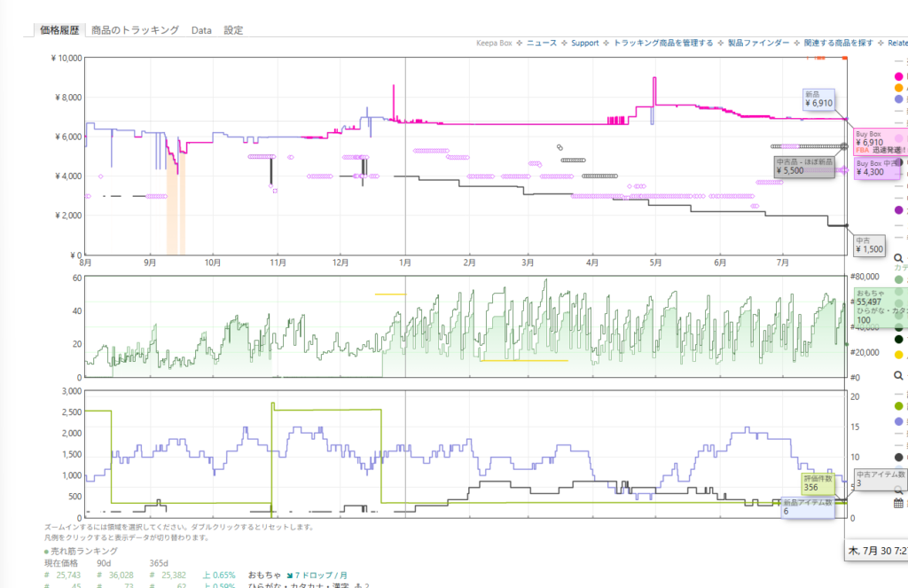Click magnifier icon below price chart legend
The height and width of the screenshot is (588, 908).
click(x=899, y=258)
